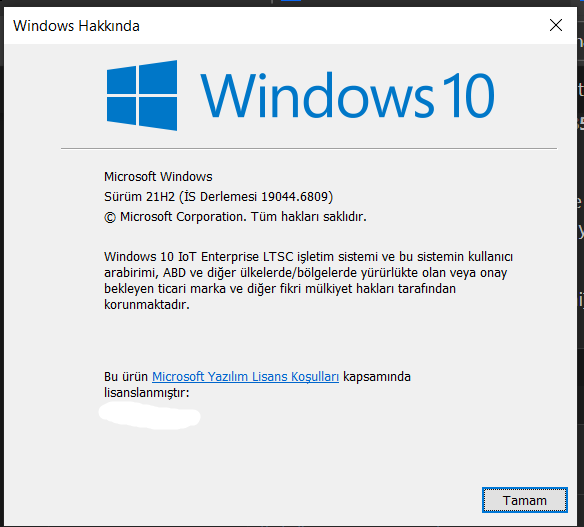Click the '© Microsoft Corporation. Tüm hakları saklıdır.' line
The width and height of the screenshot is (584, 527).
click(235, 217)
